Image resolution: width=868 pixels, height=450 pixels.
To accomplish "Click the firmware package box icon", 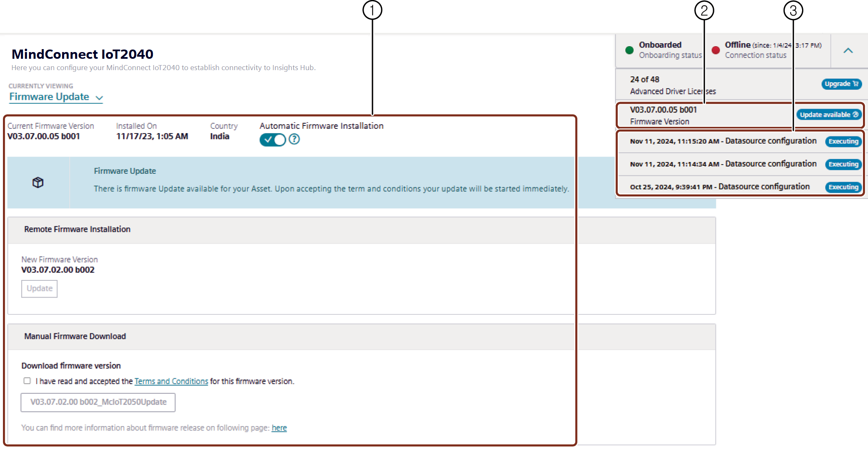I will [38, 183].
